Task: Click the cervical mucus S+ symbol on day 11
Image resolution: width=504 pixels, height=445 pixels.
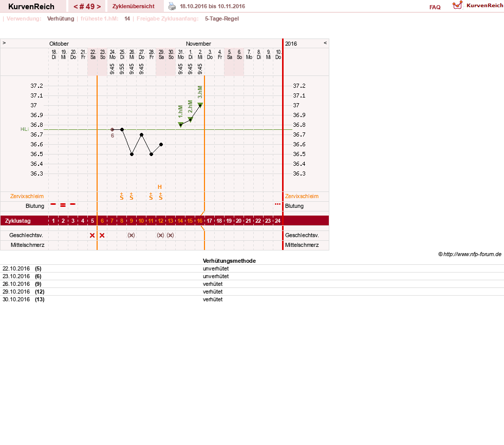Action: point(151,196)
